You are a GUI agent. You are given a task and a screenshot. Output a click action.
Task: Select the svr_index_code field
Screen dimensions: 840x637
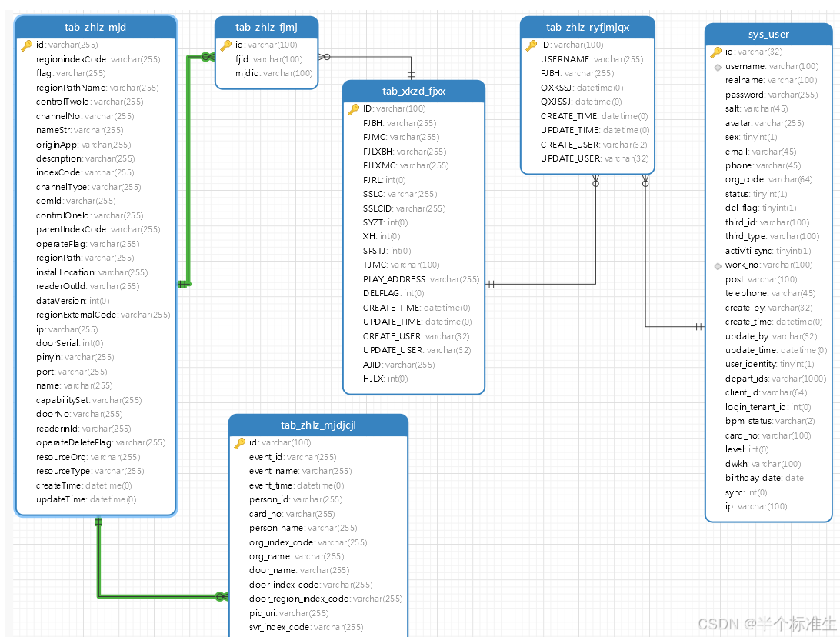click(306, 627)
